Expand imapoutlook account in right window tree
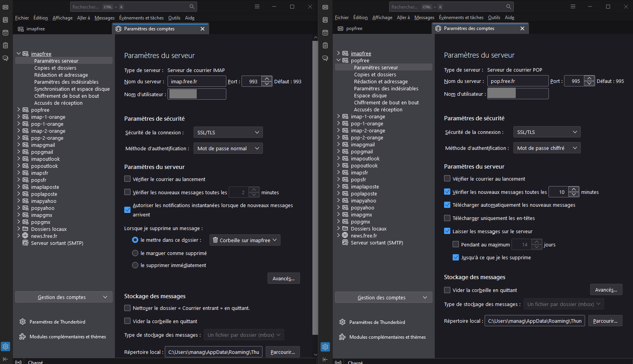This screenshot has width=633, height=364. [x=338, y=158]
